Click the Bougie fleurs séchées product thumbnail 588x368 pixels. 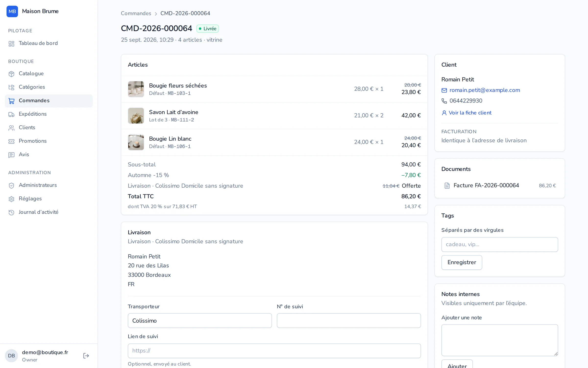pyautogui.click(x=136, y=89)
